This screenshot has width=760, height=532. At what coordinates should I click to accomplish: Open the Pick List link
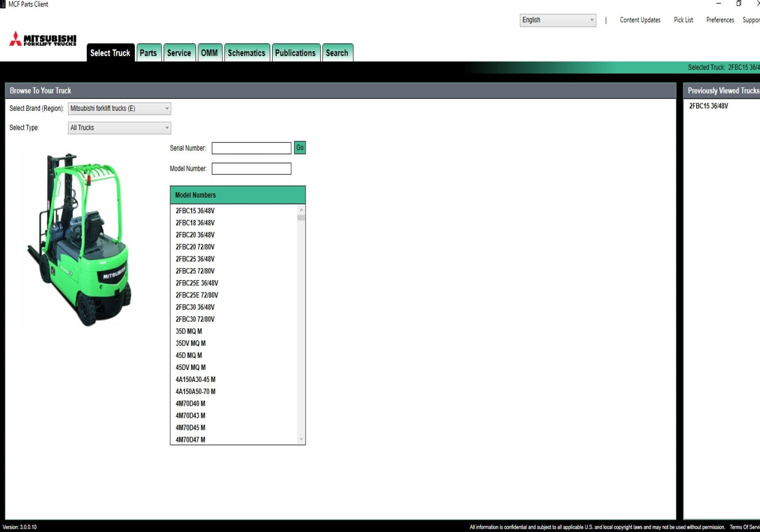coord(683,20)
